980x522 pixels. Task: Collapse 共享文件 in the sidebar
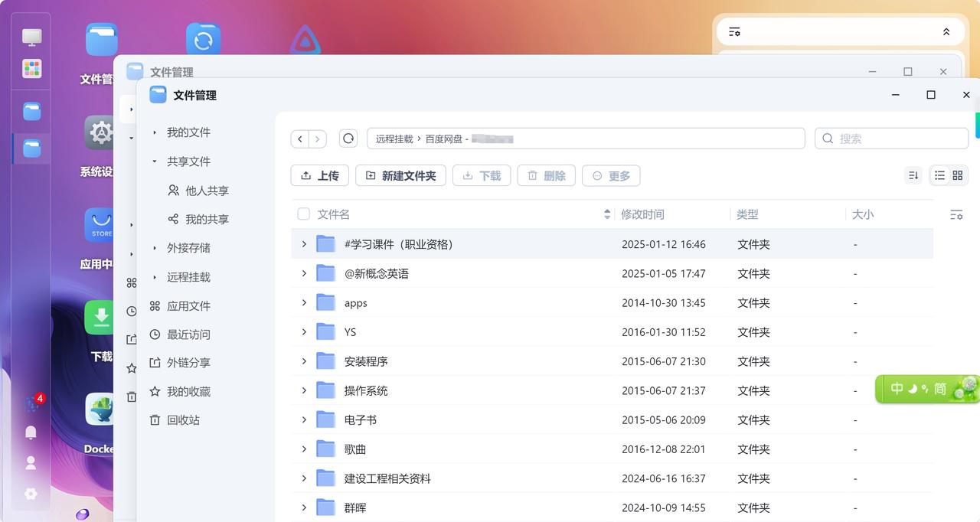pos(155,161)
